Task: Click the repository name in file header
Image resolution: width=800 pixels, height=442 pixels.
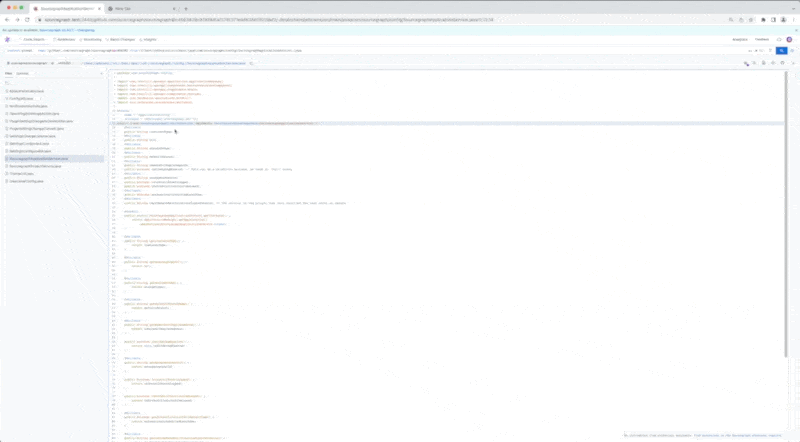Action: coord(28,63)
